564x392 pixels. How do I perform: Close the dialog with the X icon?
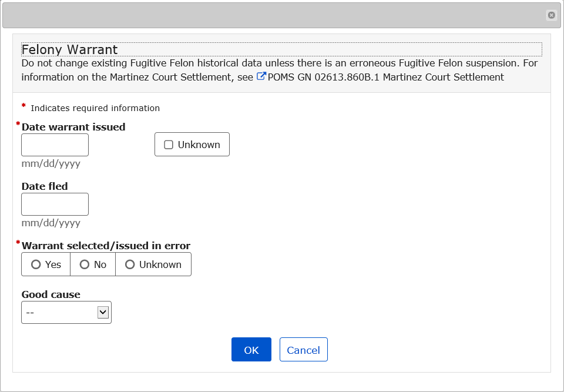pos(551,15)
